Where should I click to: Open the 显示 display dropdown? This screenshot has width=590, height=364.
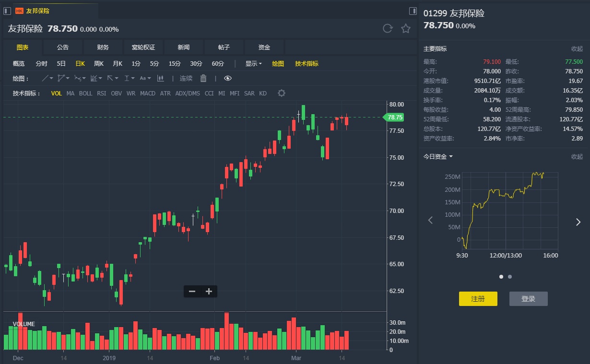[253, 64]
